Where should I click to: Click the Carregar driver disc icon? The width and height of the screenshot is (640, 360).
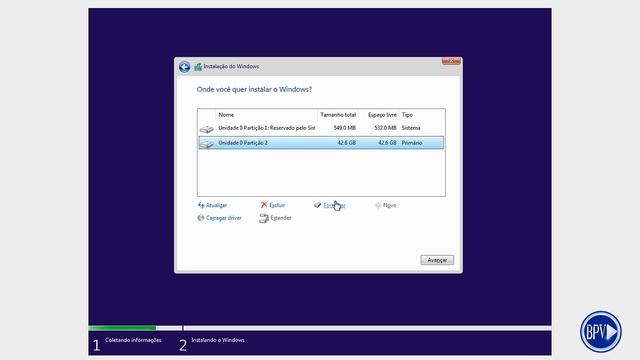(201, 218)
